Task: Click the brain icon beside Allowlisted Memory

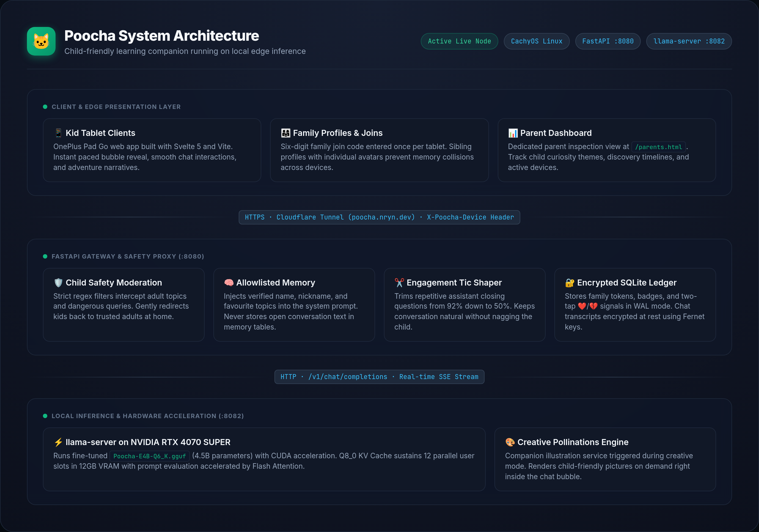Action: pyautogui.click(x=229, y=283)
